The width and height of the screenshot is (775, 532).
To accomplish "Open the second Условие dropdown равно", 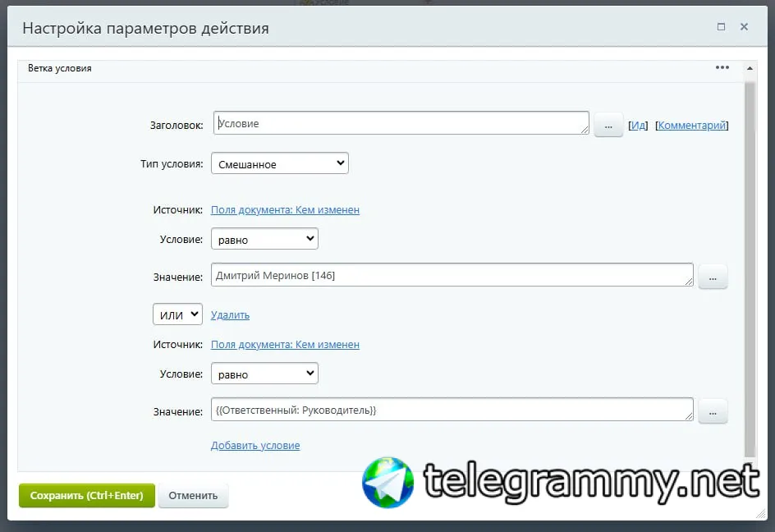I will tap(264, 374).
